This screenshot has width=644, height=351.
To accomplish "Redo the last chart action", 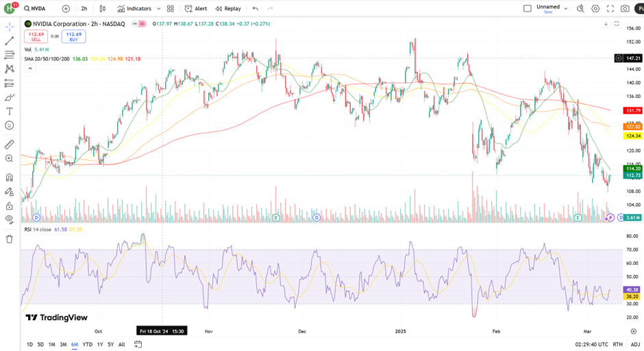I will point(270,9).
